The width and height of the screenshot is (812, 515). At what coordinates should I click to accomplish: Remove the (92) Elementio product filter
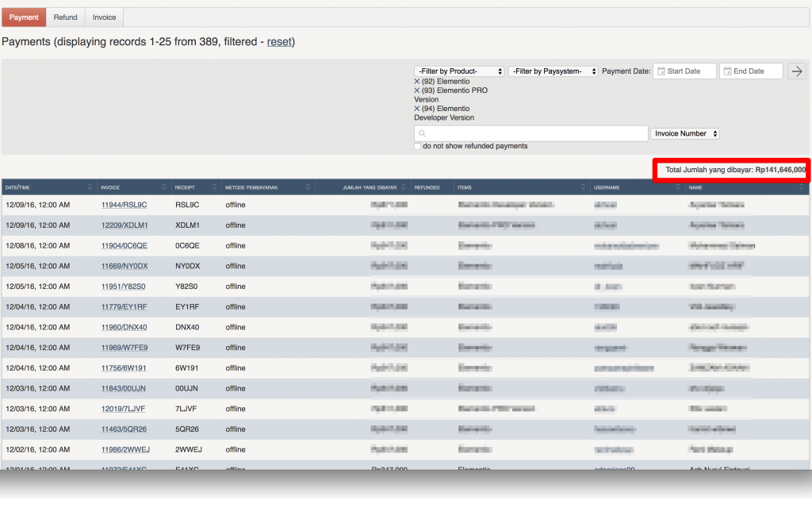click(417, 82)
